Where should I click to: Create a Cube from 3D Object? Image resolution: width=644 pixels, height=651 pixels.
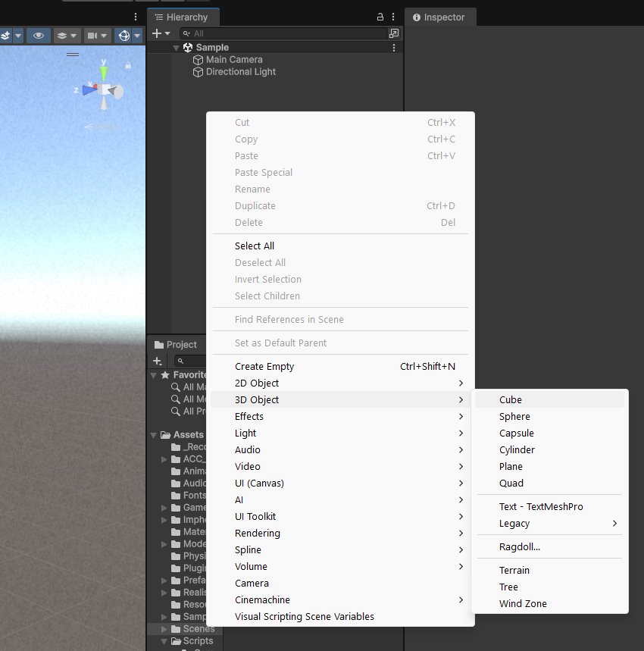click(549, 400)
